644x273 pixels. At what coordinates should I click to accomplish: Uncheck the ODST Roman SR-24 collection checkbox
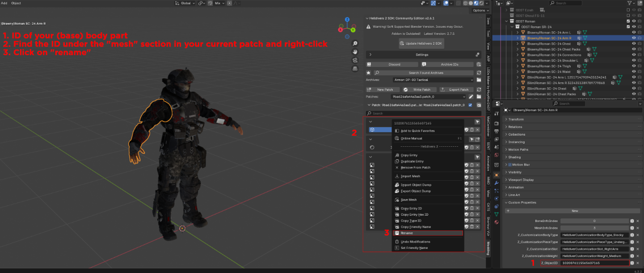coord(628,27)
